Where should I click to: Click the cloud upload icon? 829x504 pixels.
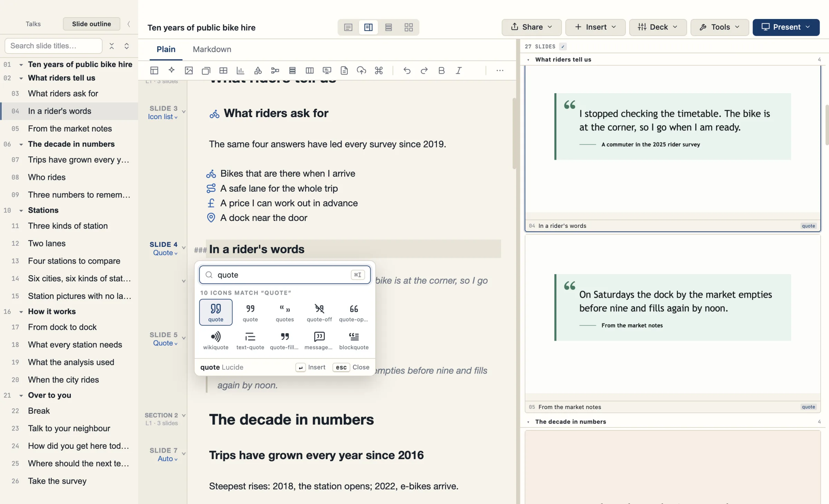pyautogui.click(x=361, y=70)
